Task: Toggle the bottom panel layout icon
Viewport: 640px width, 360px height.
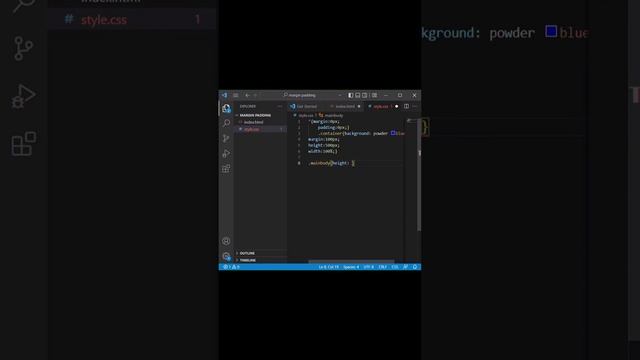Action: tap(358, 95)
